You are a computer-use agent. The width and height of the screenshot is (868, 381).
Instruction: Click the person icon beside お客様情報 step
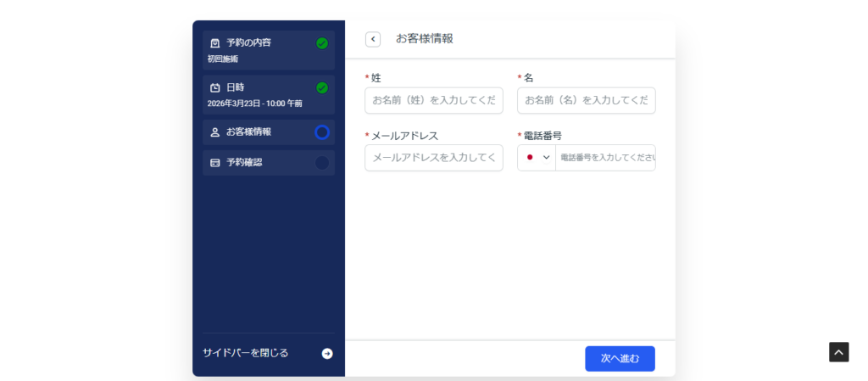(x=214, y=132)
